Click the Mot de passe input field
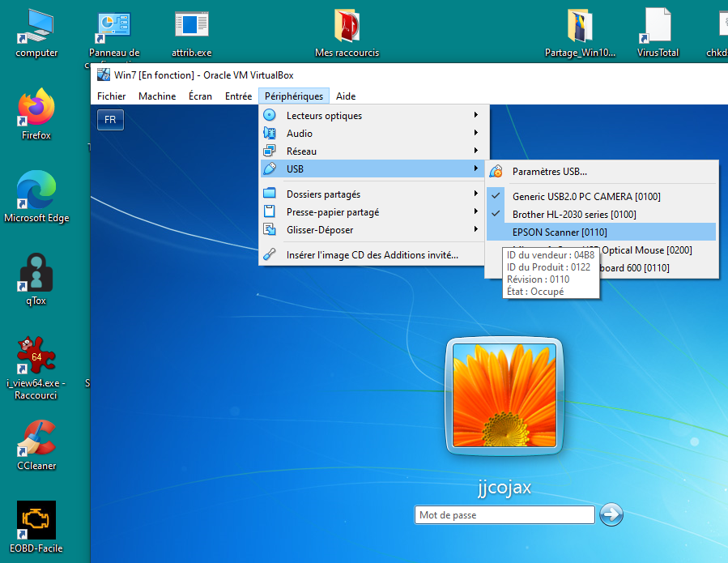728x563 pixels. (505, 515)
